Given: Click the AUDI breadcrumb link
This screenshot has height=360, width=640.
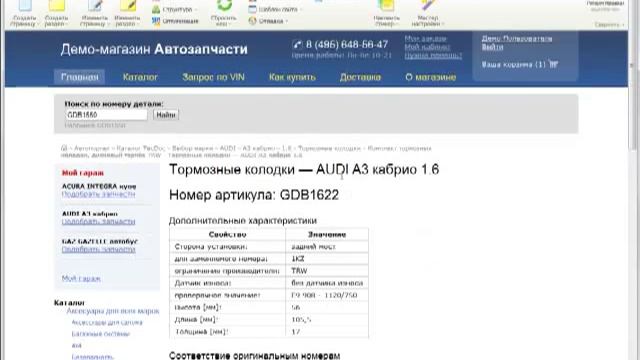Looking at the screenshot, I should click(x=228, y=148).
